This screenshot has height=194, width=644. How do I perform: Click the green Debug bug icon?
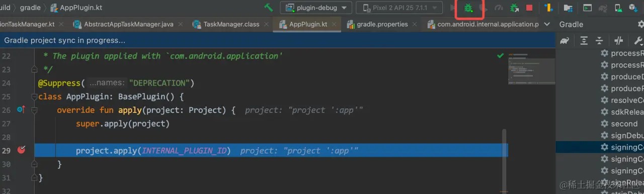pyautogui.click(x=468, y=8)
